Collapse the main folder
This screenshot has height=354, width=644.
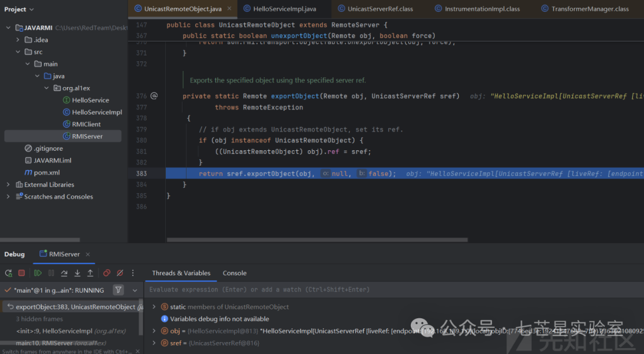27,64
